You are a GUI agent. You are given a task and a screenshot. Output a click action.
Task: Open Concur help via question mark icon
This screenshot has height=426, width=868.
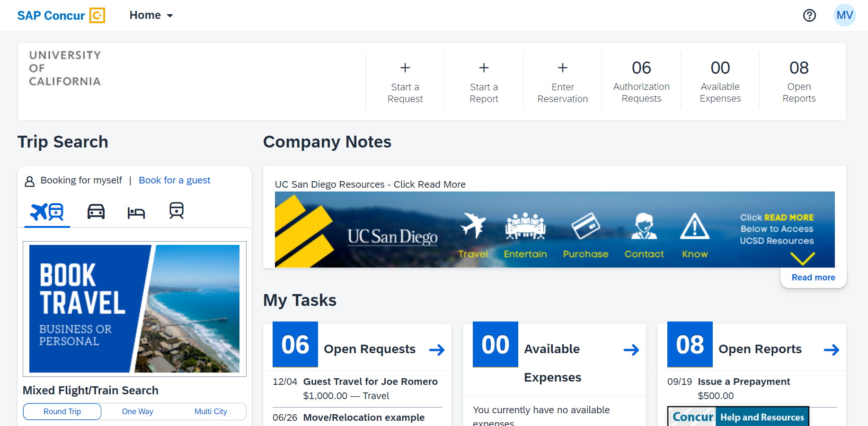click(809, 15)
